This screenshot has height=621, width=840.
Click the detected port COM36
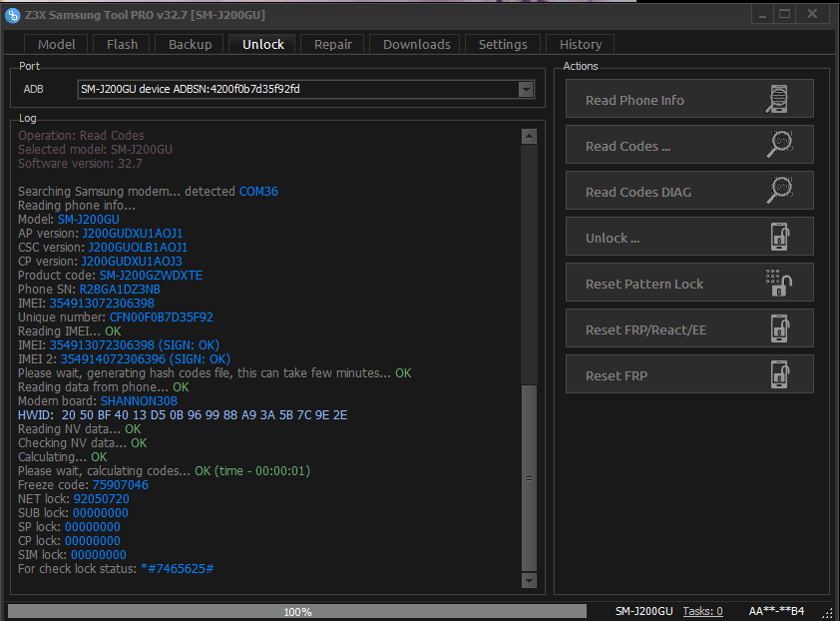tap(258, 192)
